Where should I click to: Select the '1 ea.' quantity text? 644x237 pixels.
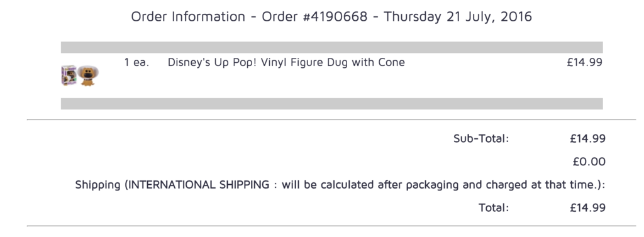point(136,63)
